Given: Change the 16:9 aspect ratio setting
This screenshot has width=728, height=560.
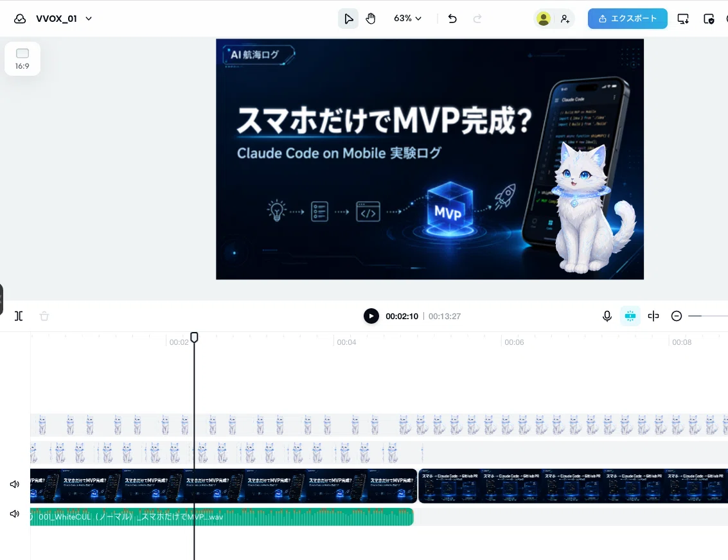Looking at the screenshot, I should (x=22, y=59).
